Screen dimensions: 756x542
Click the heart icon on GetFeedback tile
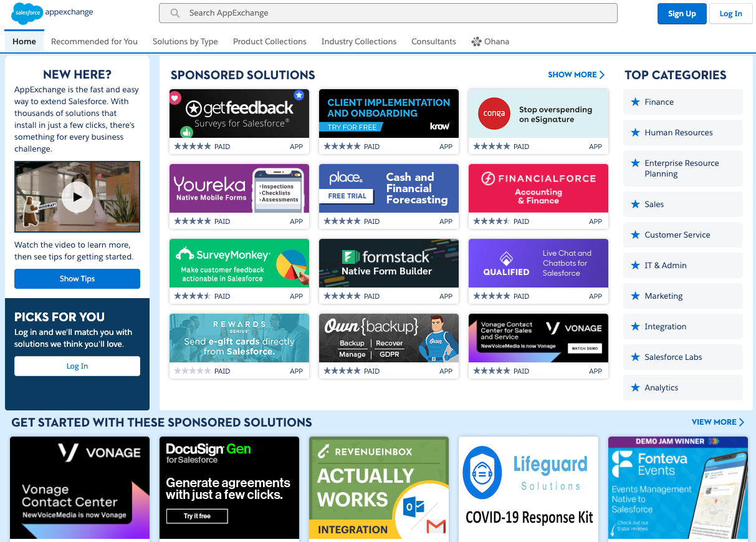tap(176, 98)
